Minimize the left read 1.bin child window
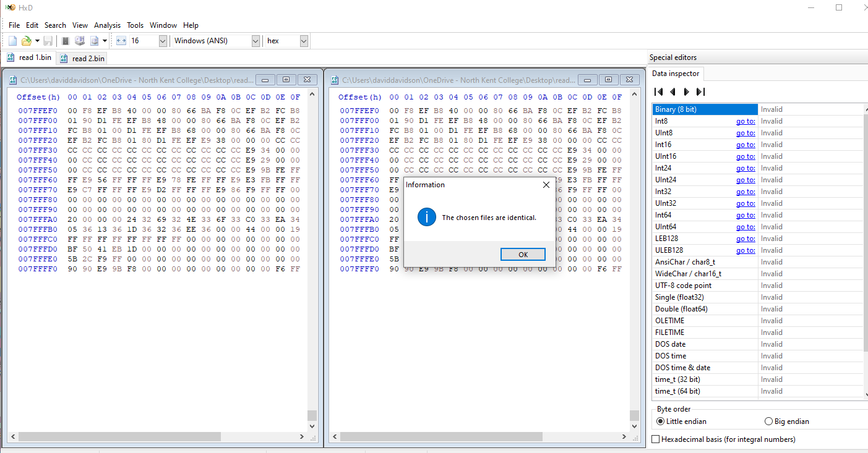This screenshot has width=868, height=453. [x=265, y=80]
